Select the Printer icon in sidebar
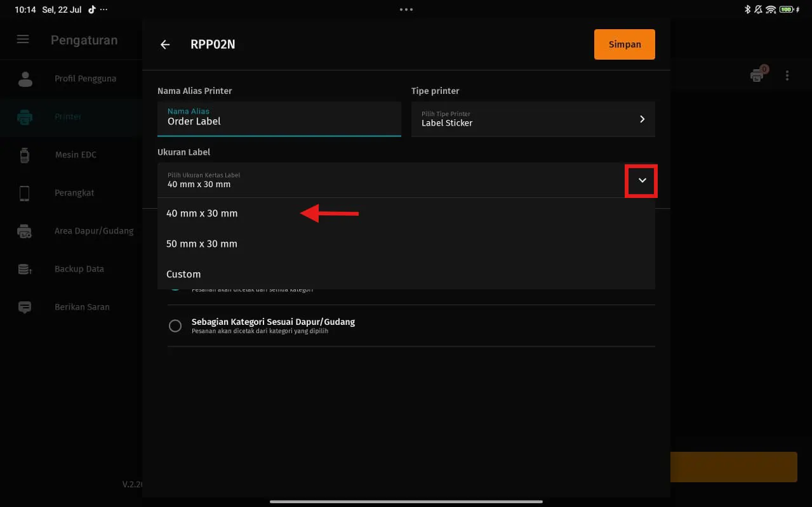Image resolution: width=812 pixels, height=507 pixels. click(x=25, y=117)
